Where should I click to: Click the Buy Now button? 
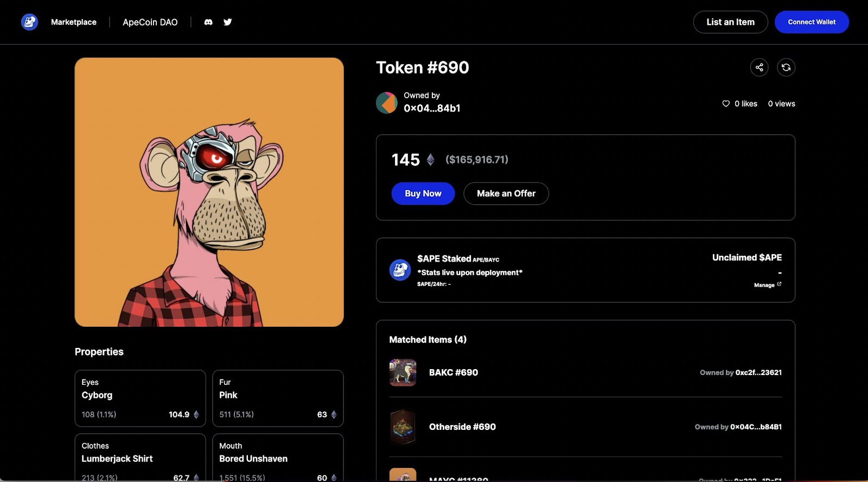coord(423,194)
